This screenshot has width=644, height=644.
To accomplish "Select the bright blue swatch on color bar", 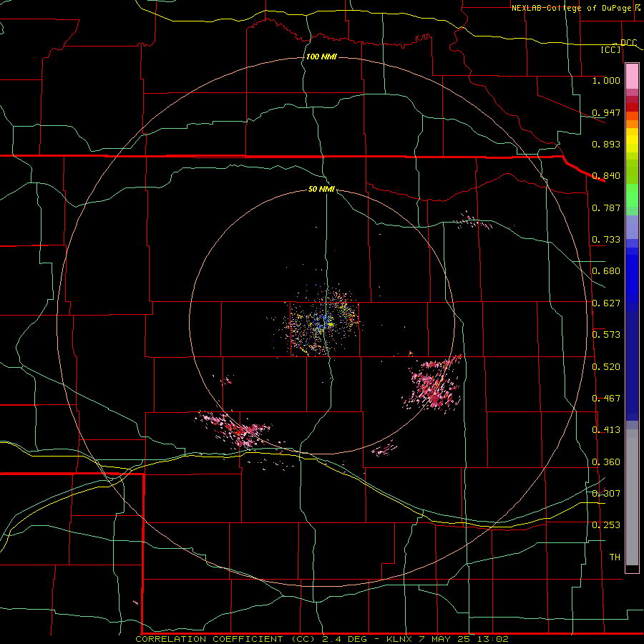I will 632,279.
